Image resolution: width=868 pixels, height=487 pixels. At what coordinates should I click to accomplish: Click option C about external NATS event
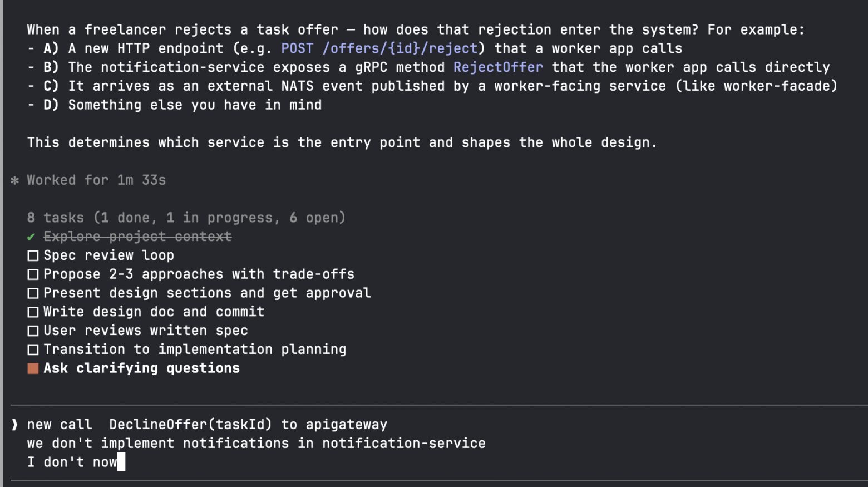click(x=432, y=86)
